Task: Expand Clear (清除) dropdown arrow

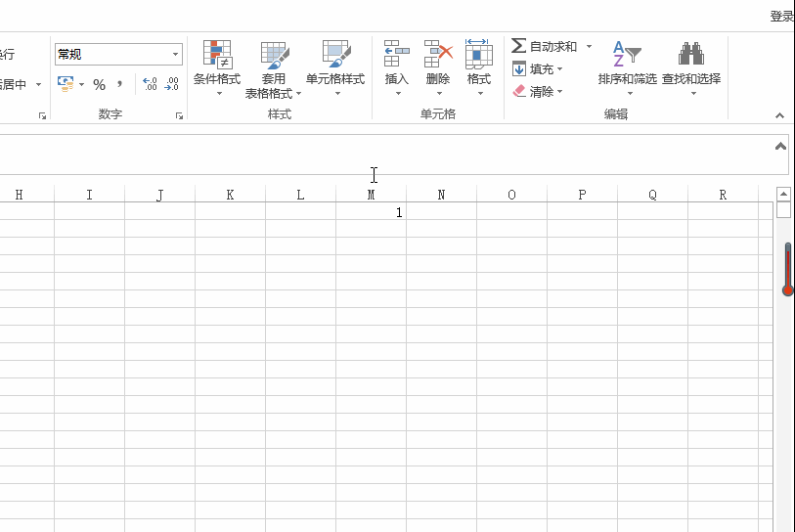Action: click(559, 92)
